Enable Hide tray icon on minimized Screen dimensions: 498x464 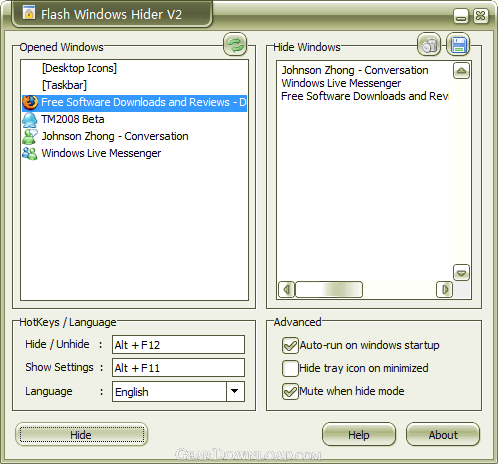[x=290, y=368]
